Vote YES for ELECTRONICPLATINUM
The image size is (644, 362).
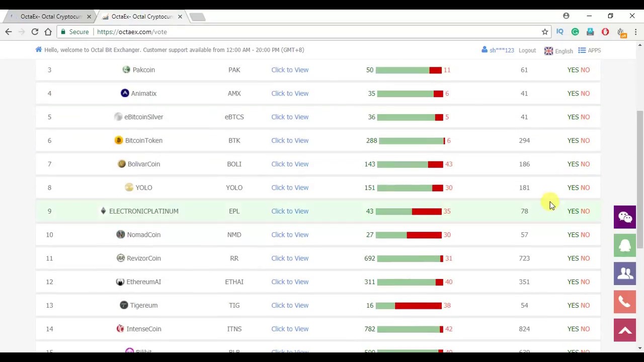pyautogui.click(x=573, y=211)
